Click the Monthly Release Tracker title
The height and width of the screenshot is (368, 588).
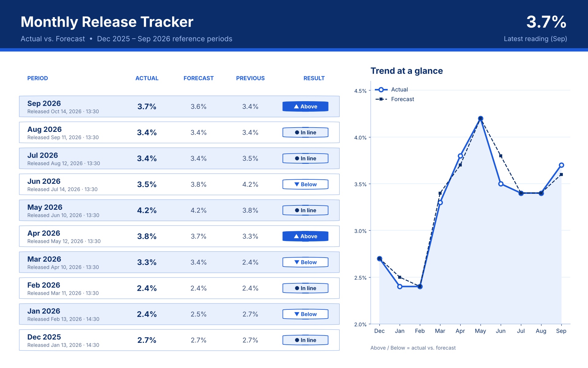click(x=107, y=22)
